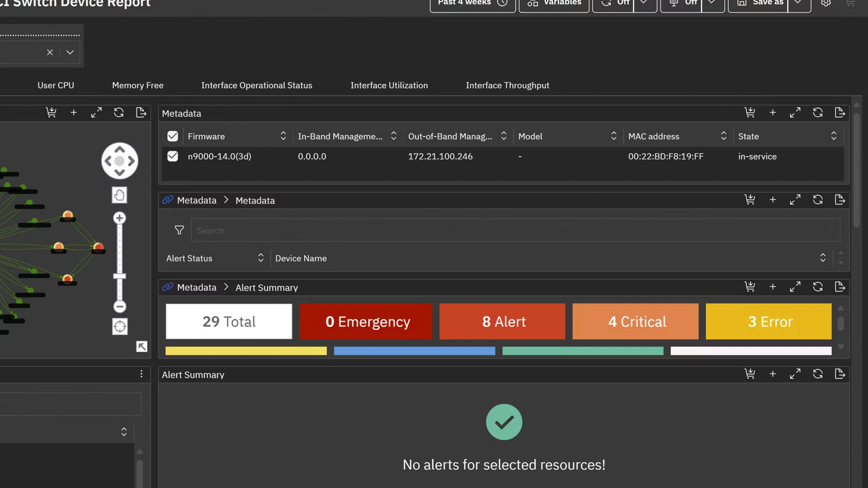Open the Save as dropdown arrow
The width and height of the screenshot is (868, 488).
pos(798,3)
